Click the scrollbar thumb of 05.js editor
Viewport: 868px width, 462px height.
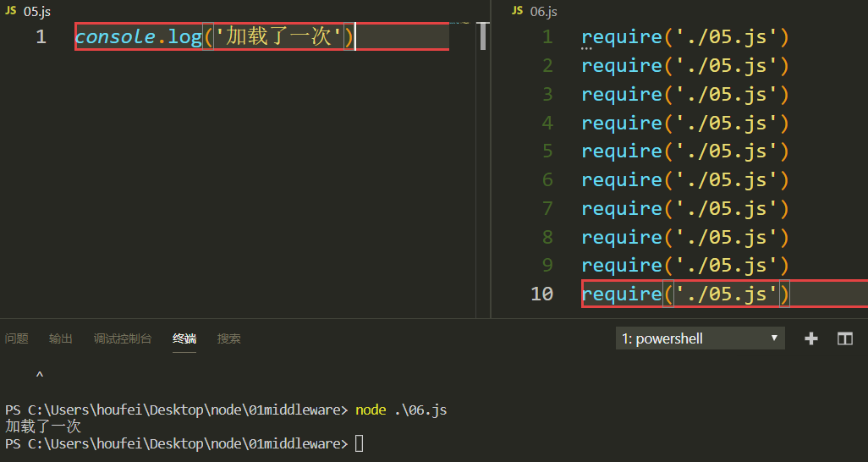tap(483, 36)
